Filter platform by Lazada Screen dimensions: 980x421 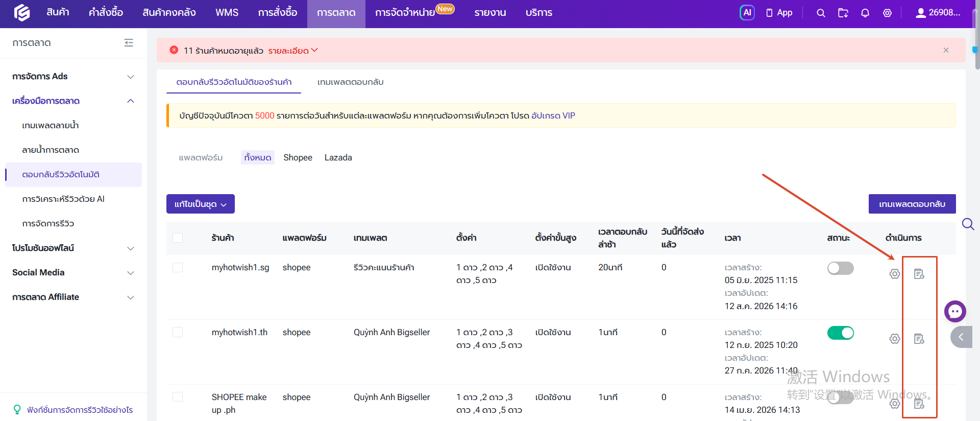pyautogui.click(x=338, y=157)
